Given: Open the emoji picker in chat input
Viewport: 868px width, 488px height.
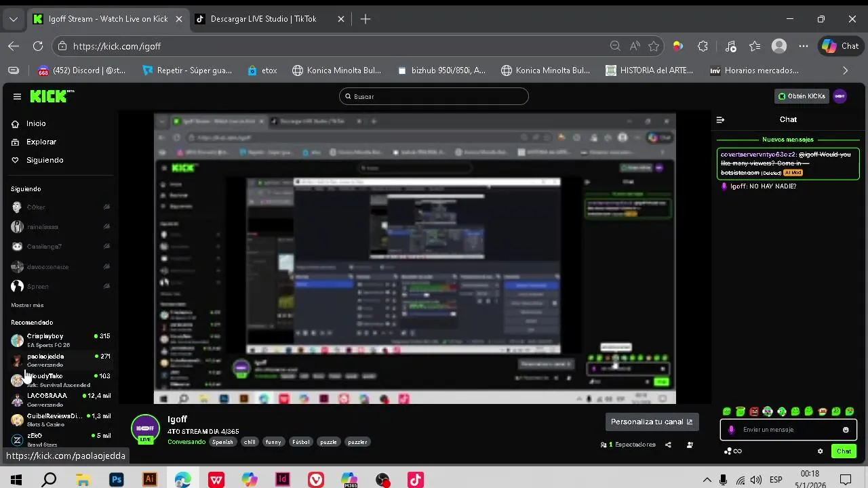Looking at the screenshot, I should (x=846, y=430).
